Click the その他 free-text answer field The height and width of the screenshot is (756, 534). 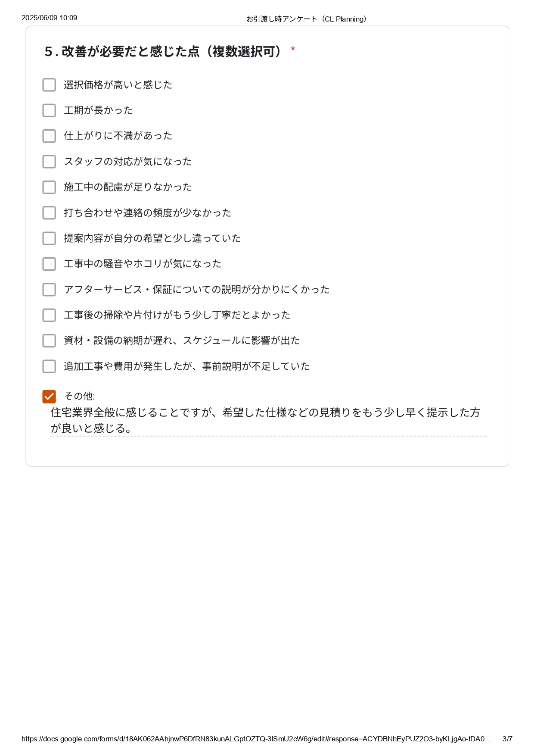269,420
